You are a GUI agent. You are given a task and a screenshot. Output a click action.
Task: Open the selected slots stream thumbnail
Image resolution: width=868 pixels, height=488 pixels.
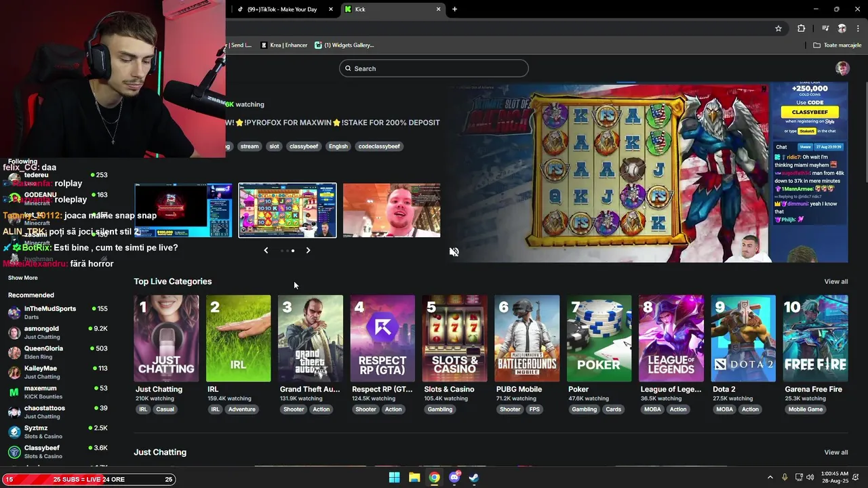pos(288,210)
